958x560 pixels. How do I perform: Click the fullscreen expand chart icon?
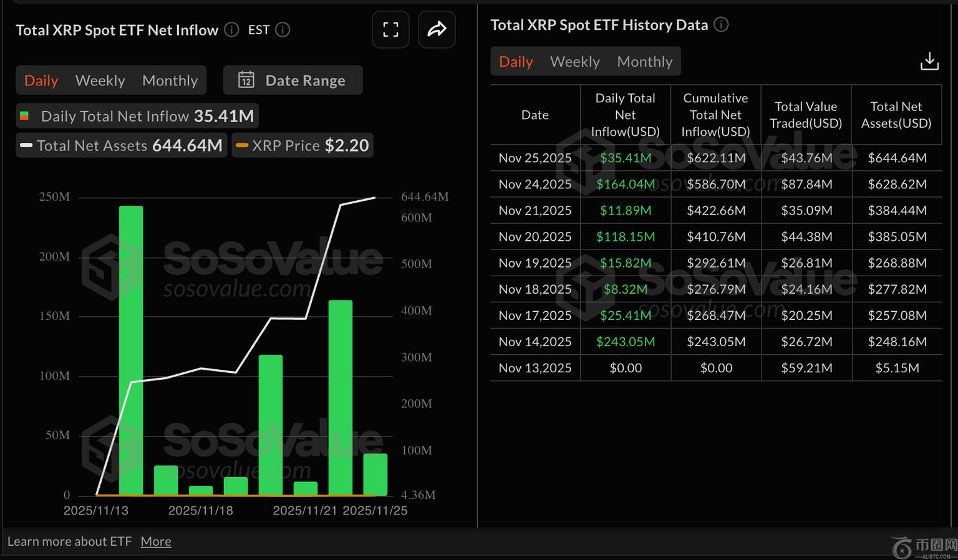point(390,29)
